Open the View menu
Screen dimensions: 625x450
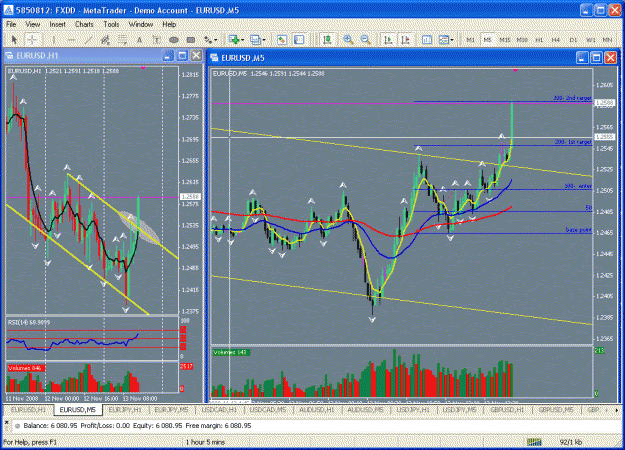pos(32,24)
